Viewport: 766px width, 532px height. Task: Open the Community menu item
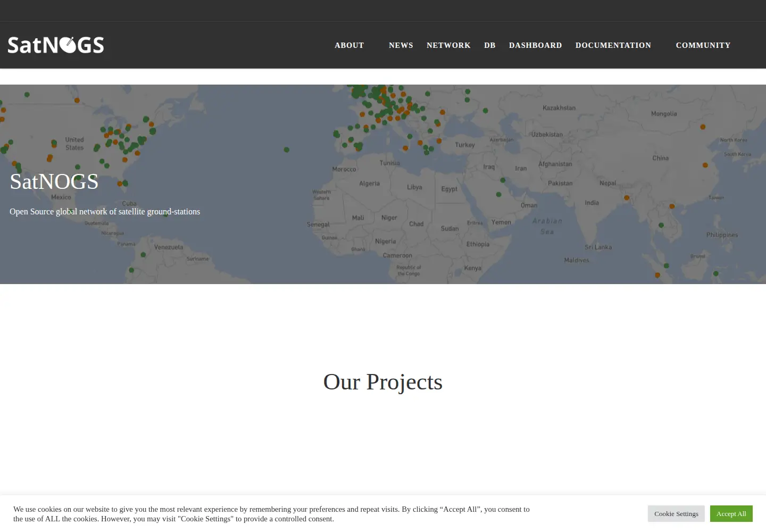[x=703, y=45]
